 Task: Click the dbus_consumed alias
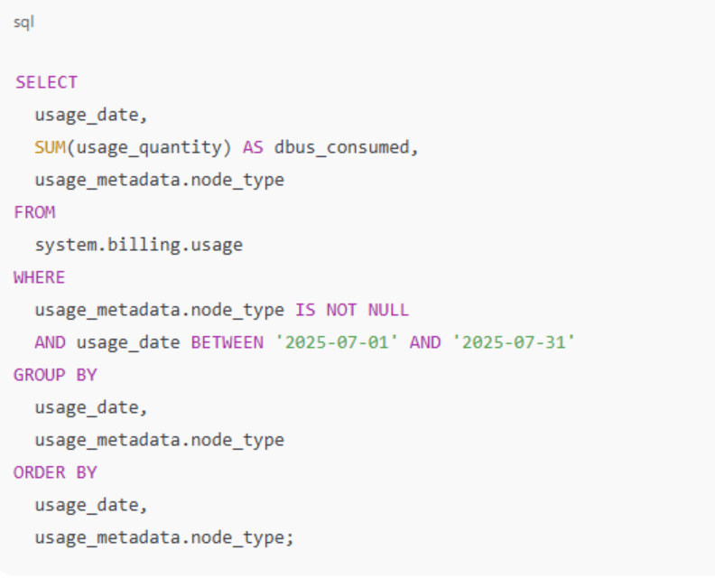tap(343, 147)
